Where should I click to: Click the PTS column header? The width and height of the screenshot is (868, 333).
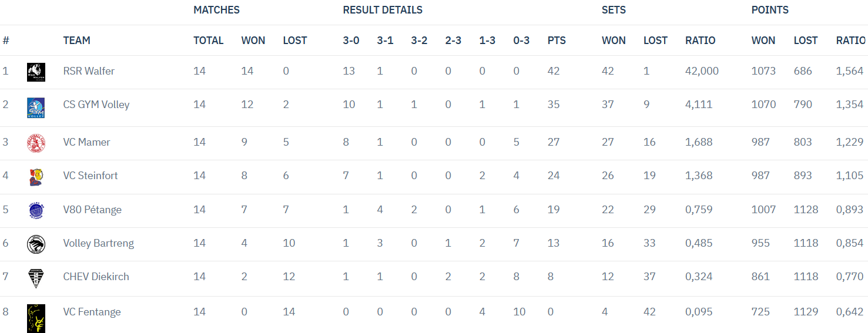pos(557,41)
